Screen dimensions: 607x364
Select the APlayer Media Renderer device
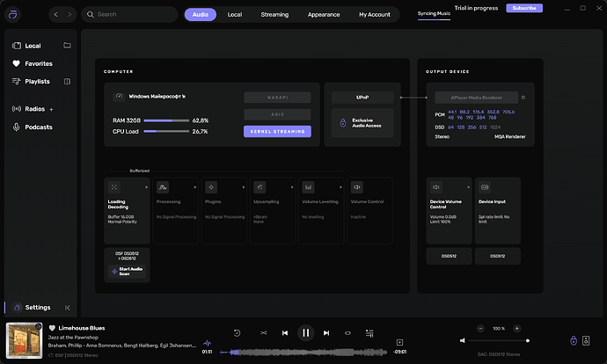click(476, 98)
